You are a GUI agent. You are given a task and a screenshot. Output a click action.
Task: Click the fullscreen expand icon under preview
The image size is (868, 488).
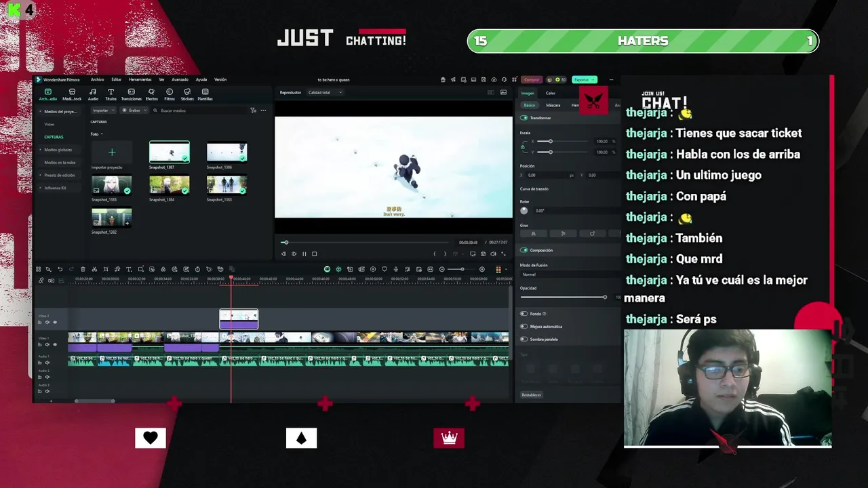503,253
